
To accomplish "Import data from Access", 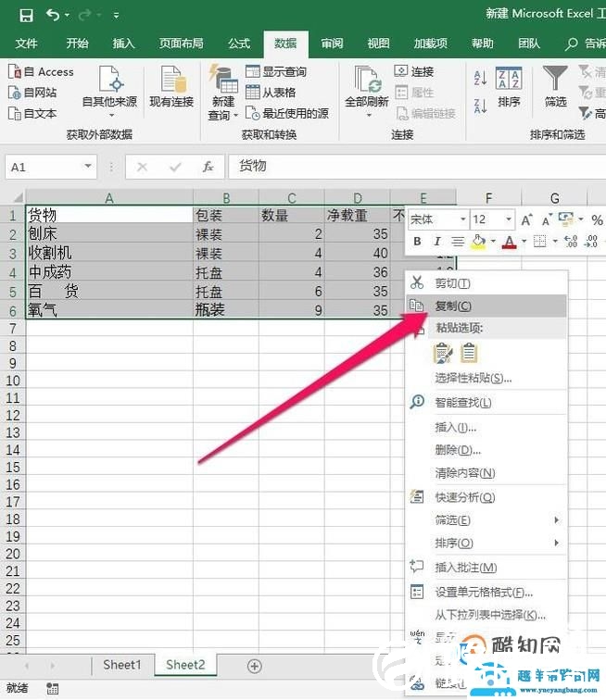I will 41,72.
